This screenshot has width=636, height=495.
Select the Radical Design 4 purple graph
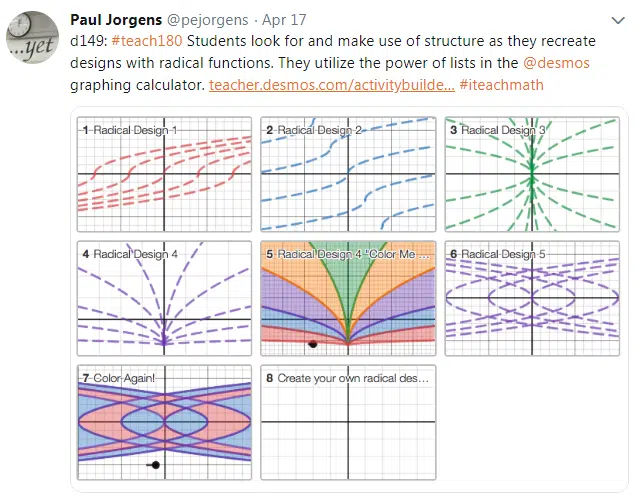coord(164,298)
